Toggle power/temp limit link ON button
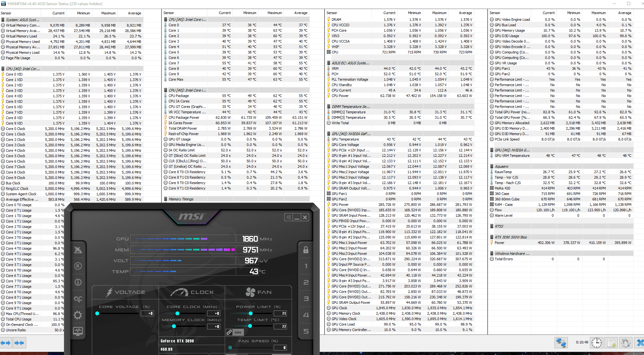Screen dimensions: 644x355 point(235,332)
